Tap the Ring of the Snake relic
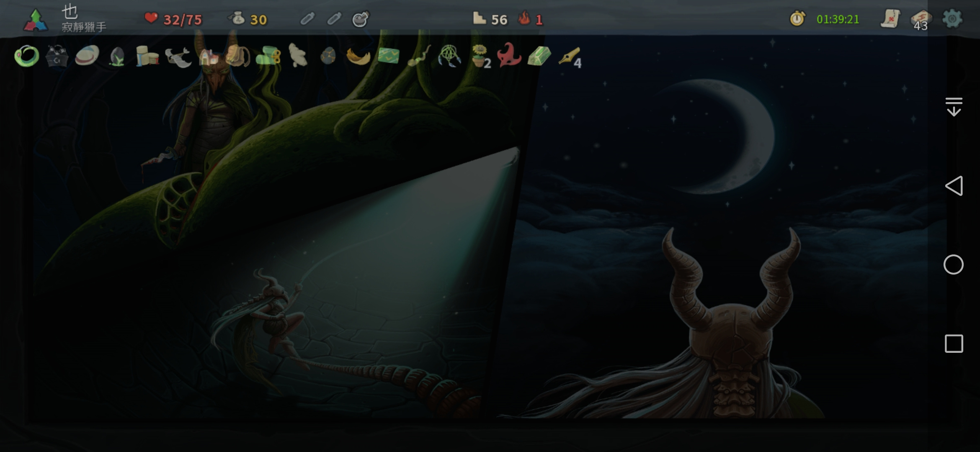The width and height of the screenshot is (980, 452). pos(27,56)
